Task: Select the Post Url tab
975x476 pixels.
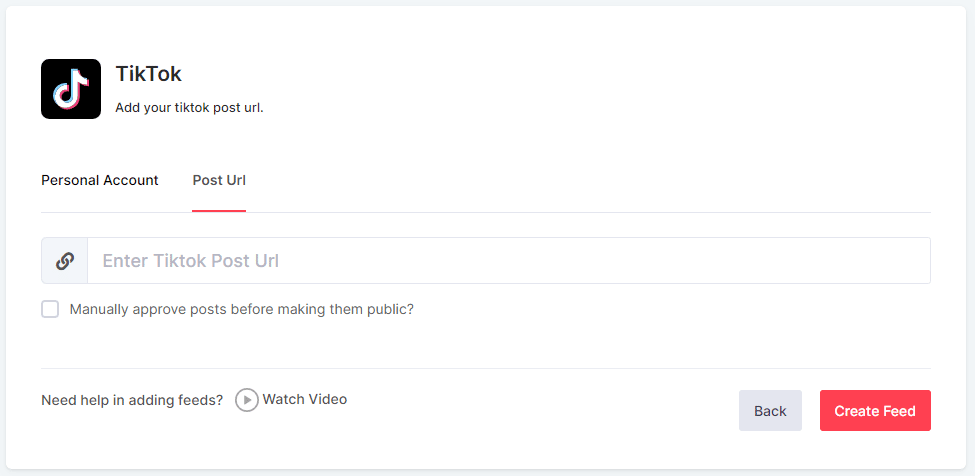Action: pos(219,180)
